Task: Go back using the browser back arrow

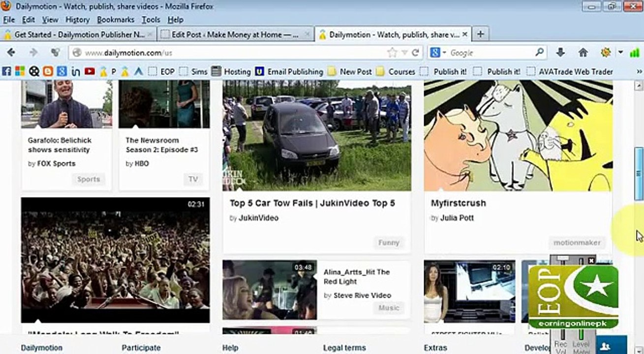Action: pyautogui.click(x=11, y=53)
